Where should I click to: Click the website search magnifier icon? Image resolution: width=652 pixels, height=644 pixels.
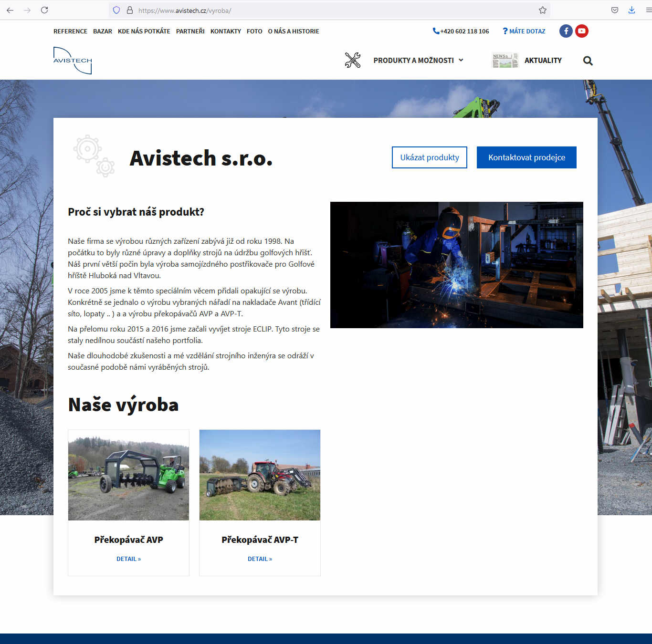point(588,61)
